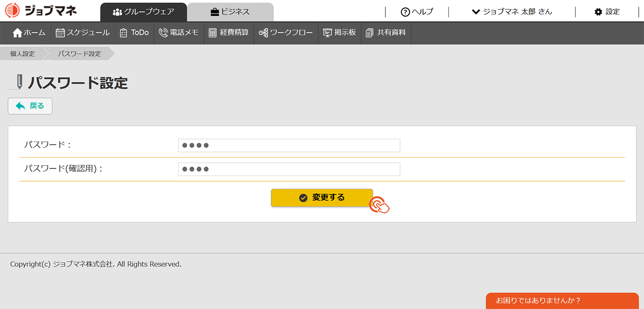Open the ToDo menu item
This screenshot has height=309, width=644.
134,33
